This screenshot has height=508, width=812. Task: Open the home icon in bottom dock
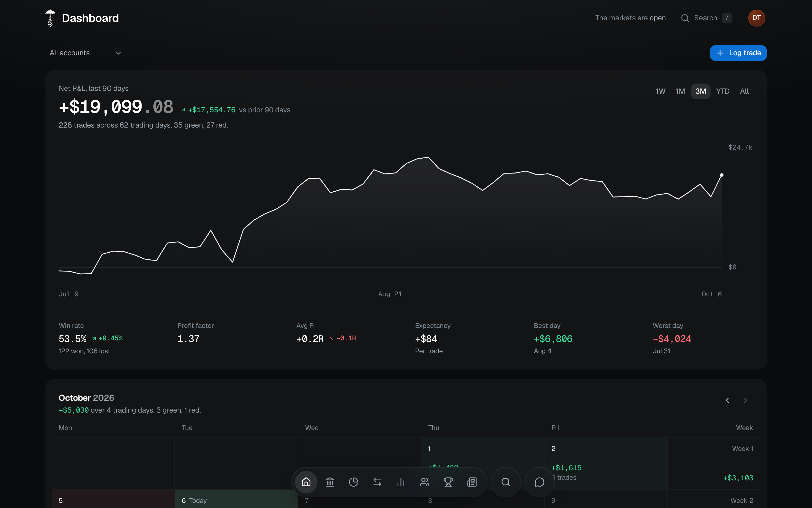tap(306, 482)
